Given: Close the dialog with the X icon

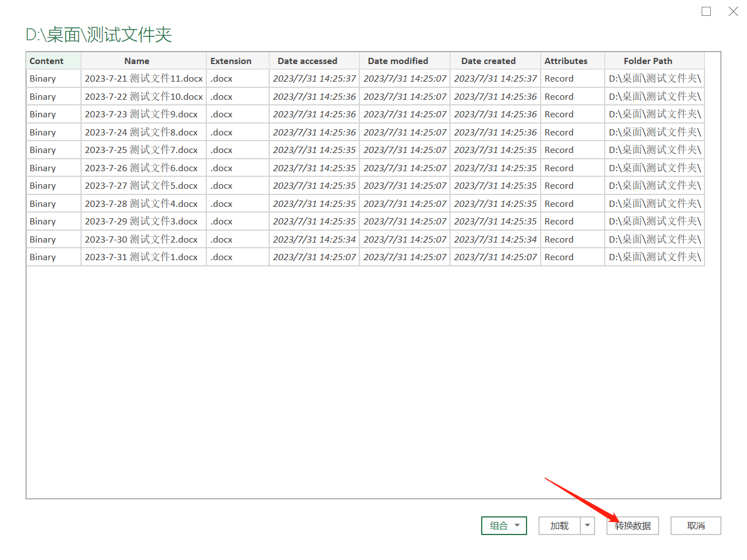Looking at the screenshot, I should [733, 11].
